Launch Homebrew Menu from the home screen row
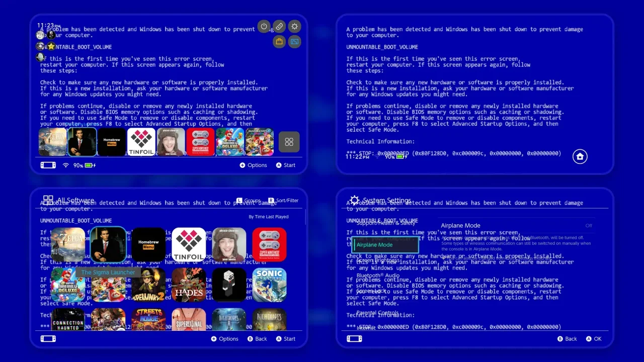644x362 pixels. click(x=112, y=142)
